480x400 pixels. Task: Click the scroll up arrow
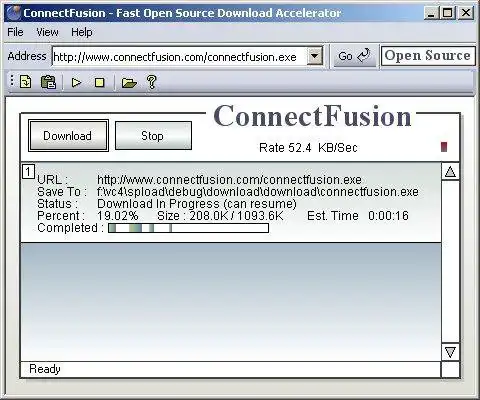[x=450, y=171]
